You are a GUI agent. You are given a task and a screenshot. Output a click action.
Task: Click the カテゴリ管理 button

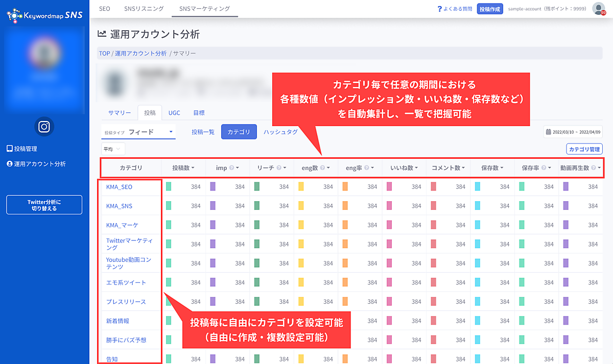[x=584, y=149]
